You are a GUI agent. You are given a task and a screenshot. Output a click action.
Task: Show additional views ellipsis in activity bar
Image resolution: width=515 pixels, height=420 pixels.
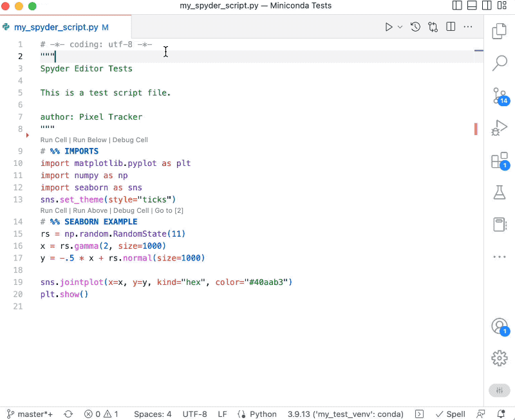[500, 257]
